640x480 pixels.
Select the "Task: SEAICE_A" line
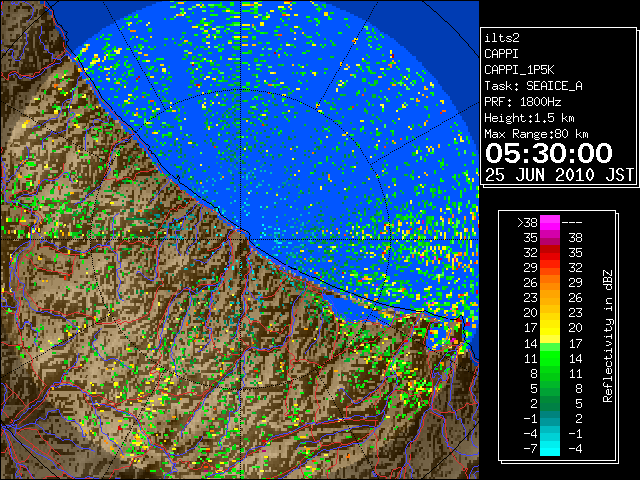pyautogui.click(x=533, y=86)
